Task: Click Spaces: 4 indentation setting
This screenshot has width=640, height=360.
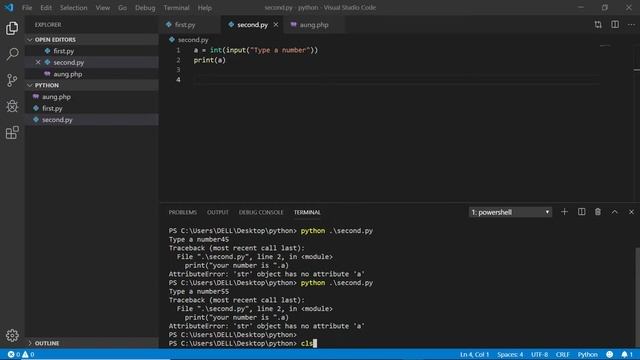Action: (x=510, y=354)
